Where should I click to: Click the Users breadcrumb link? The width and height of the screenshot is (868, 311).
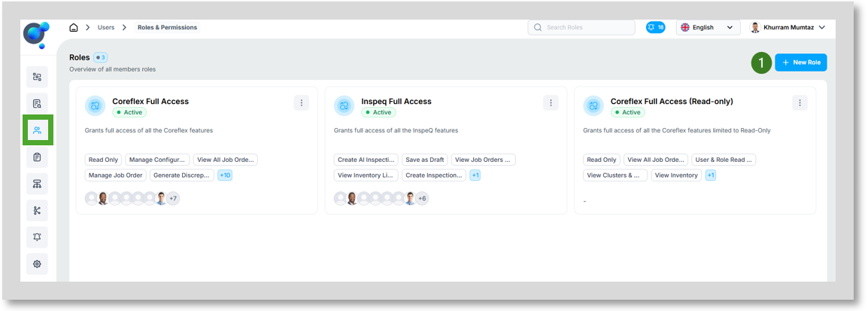pos(106,27)
